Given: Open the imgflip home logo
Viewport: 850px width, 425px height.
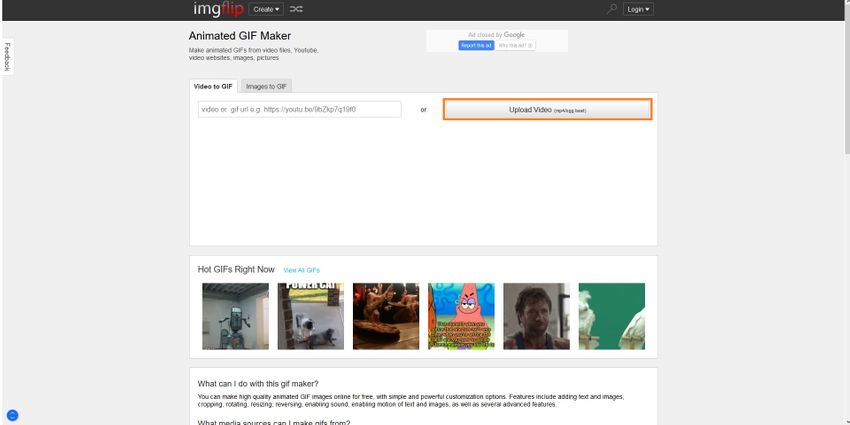Looking at the screenshot, I should 218,9.
